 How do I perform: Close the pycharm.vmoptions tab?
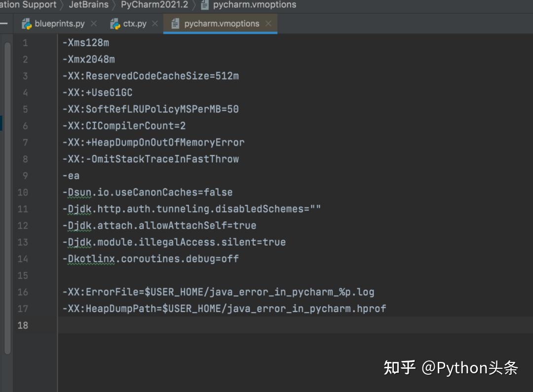point(268,24)
